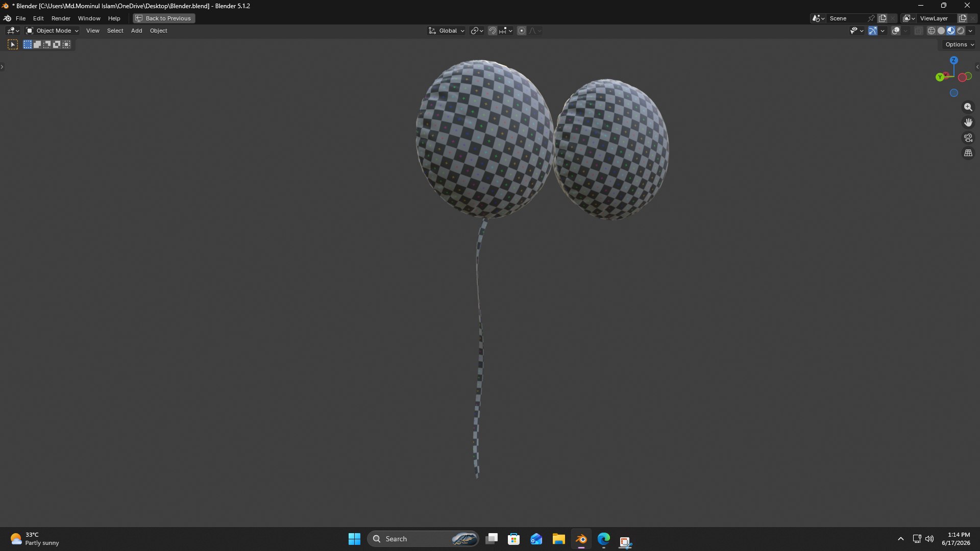Switch perspective/orthographic grid icon
This screenshot has width=980, height=551.
coord(968,153)
